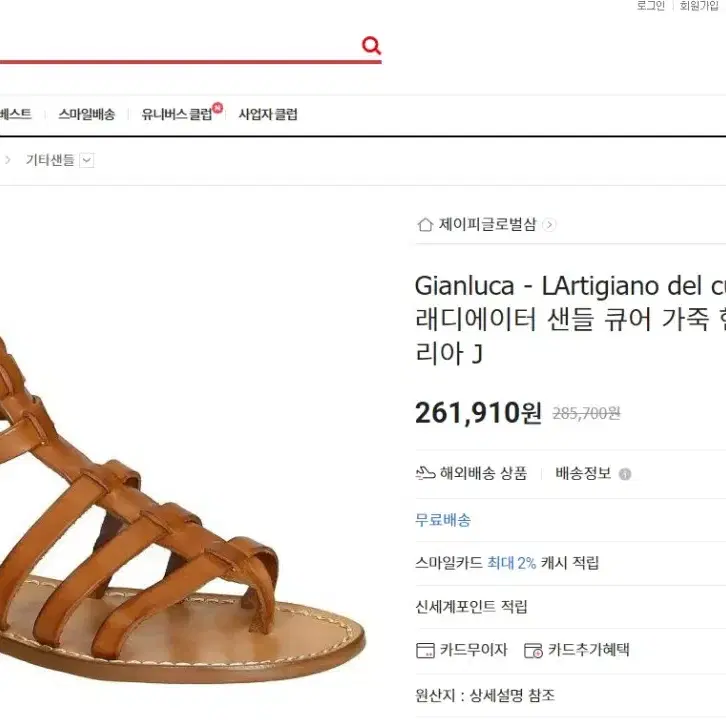This screenshot has height=726, width=726.
Task: Expand the 기타샌들 category dropdown
Action: click(x=87, y=160)
